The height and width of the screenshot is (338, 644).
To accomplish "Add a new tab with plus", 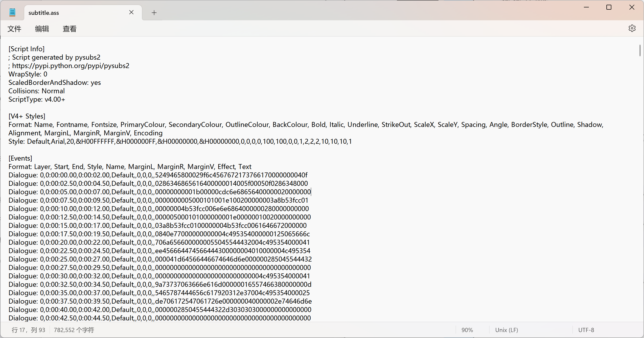I will point(154,13).
